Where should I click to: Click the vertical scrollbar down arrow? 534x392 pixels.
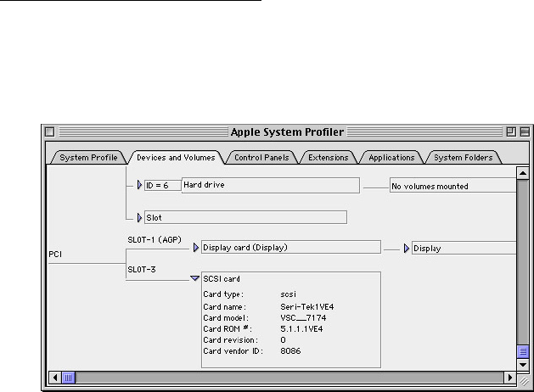coord(523,365)
